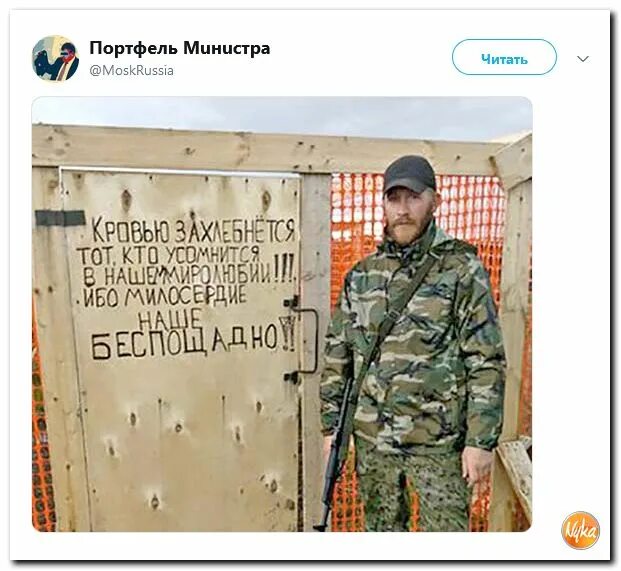Click the black cap in the photo
621x571 pixels.
click(x=410, y=173)
